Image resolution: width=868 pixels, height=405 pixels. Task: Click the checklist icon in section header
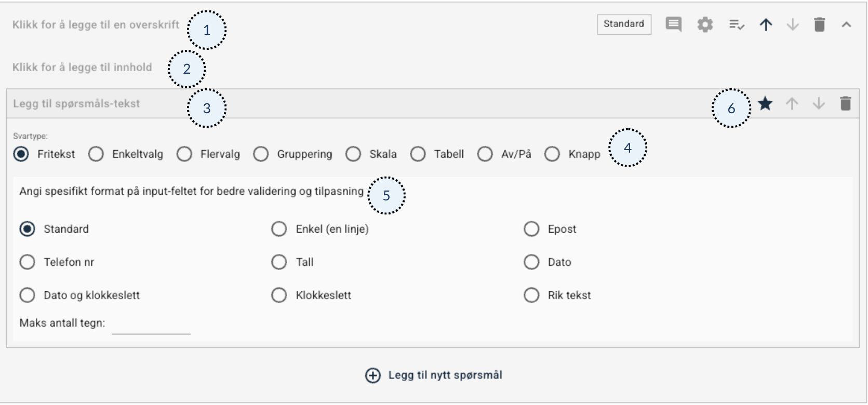point(736,24)
